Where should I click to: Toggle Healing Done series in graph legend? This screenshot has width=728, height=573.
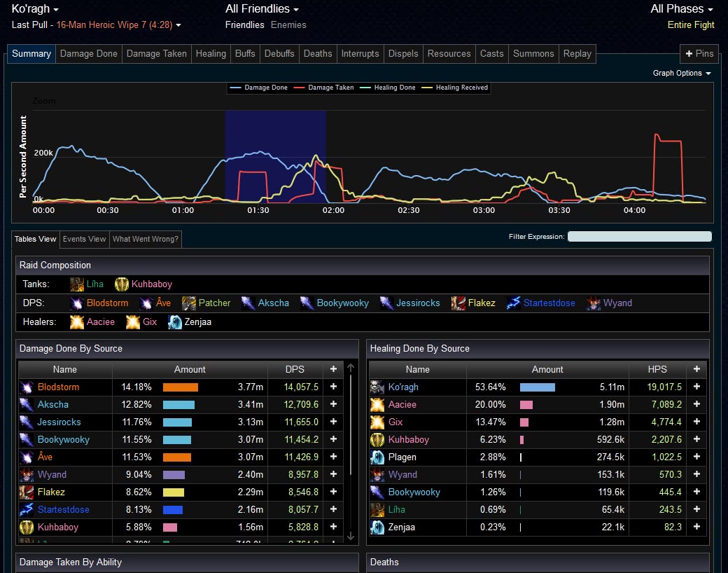tap(388, 88)
